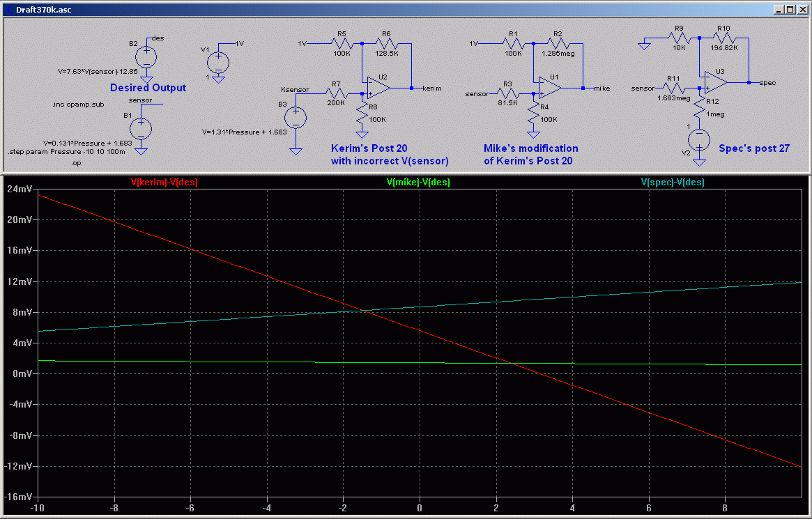
Task: Click the "-10" x-axis label
Action: pyautogui.click(x=37, y=508)
